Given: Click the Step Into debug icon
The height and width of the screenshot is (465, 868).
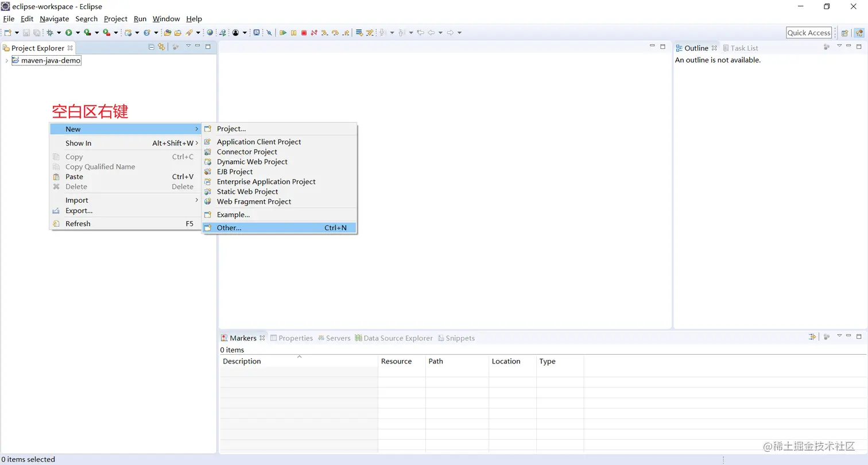Looking at the screenshot, I should [x=324, y=33].
